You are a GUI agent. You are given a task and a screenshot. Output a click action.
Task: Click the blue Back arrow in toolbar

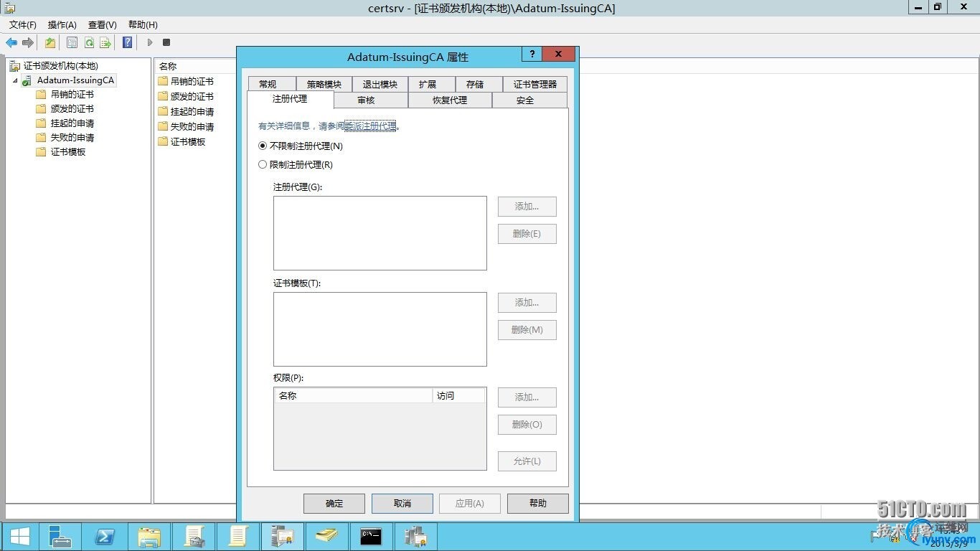point(11,42)
